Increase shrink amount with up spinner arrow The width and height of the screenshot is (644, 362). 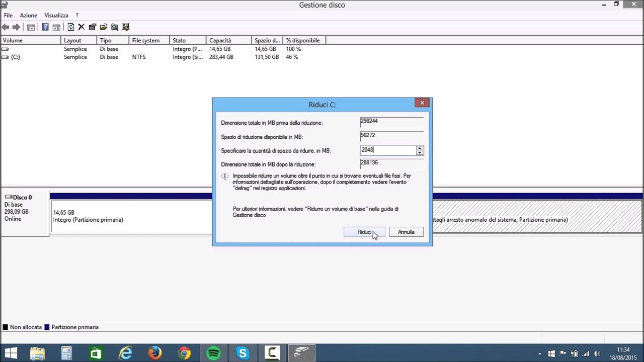(x=420, y=148)
